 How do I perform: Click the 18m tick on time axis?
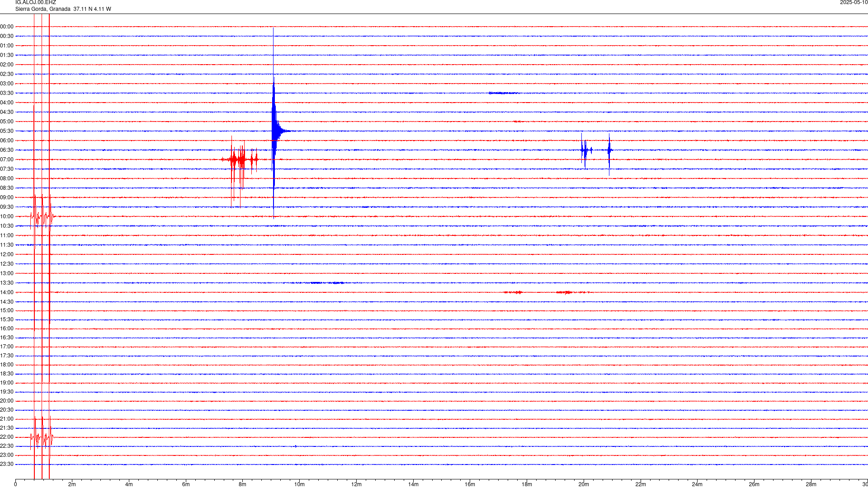click(527, 484)
